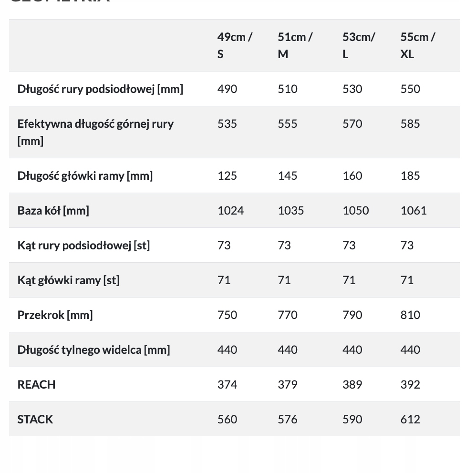Select the STACK row label

tap(35, 420)
